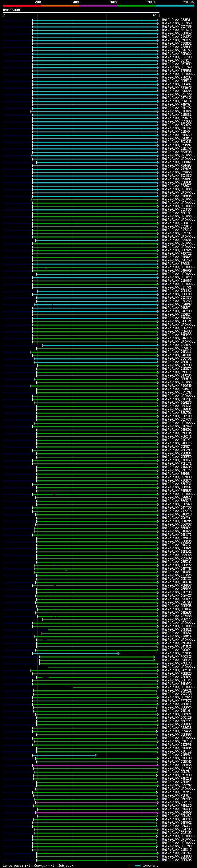Image resolution: width=197 pixels, height=868 pixels.
Task: Open the UniRef100_Q4R6R9 entry
Action: [177, 271]
